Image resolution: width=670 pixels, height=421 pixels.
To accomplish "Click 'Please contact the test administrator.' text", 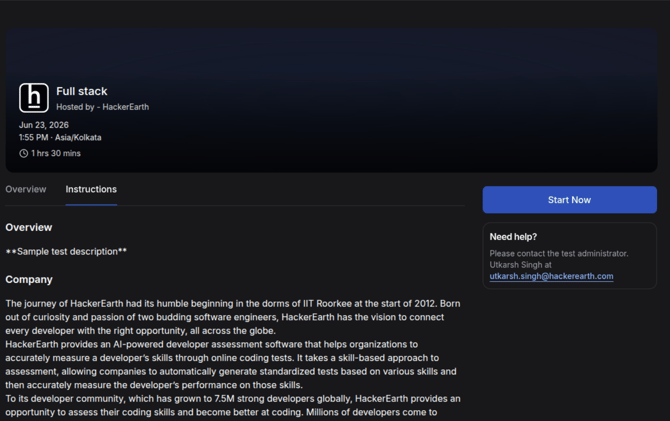I will pos(559,253).
